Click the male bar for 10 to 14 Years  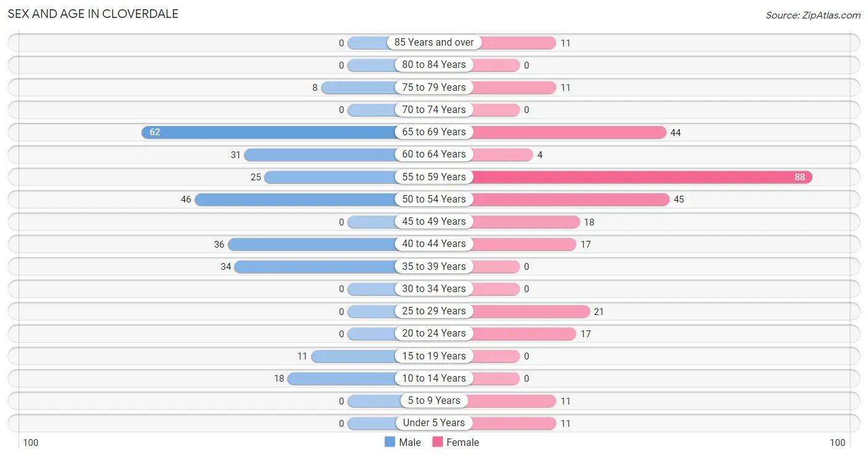[x=342, y=379]
